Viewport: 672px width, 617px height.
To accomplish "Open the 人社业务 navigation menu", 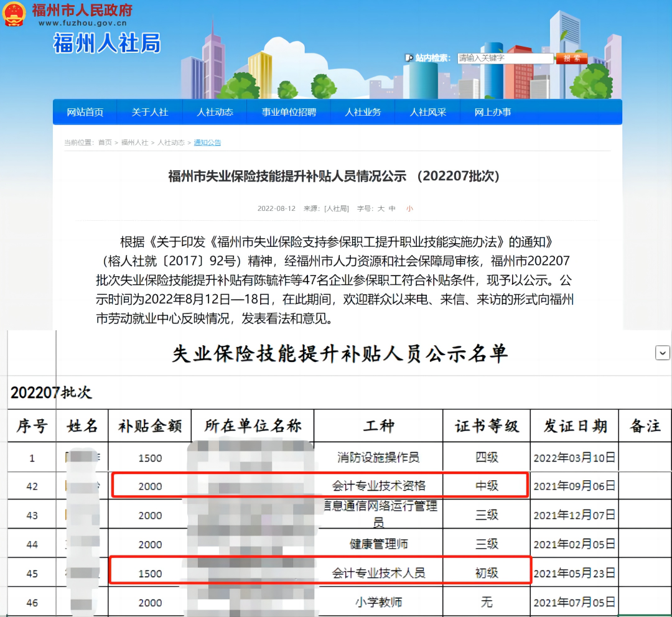I will tap(363, 111).
